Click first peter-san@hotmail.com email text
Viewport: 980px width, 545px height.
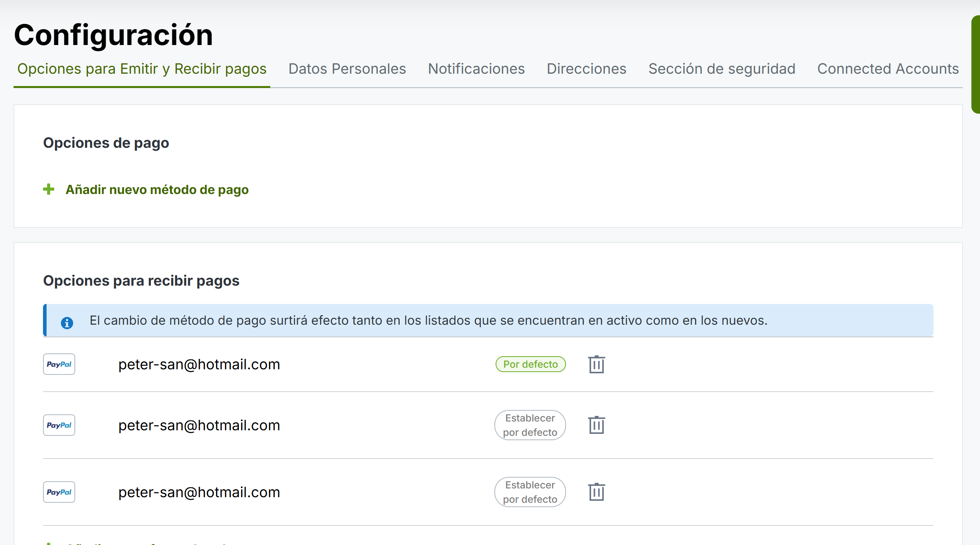tap(199, 365)
